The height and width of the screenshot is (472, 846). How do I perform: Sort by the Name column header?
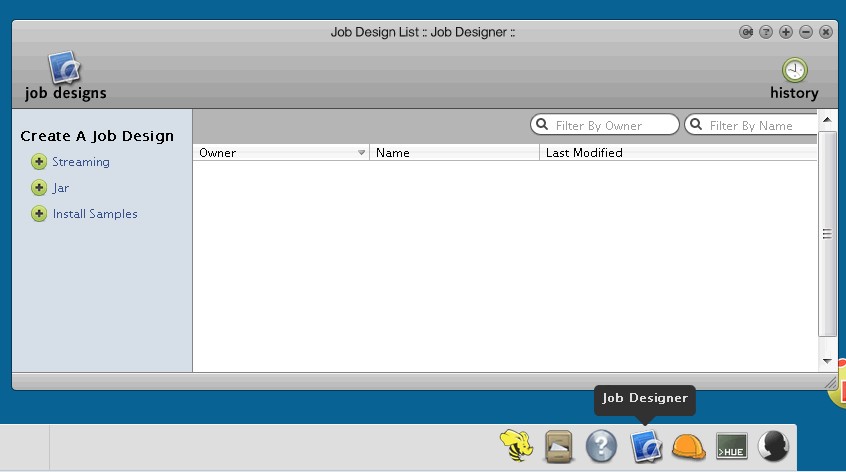coord(454,153)
